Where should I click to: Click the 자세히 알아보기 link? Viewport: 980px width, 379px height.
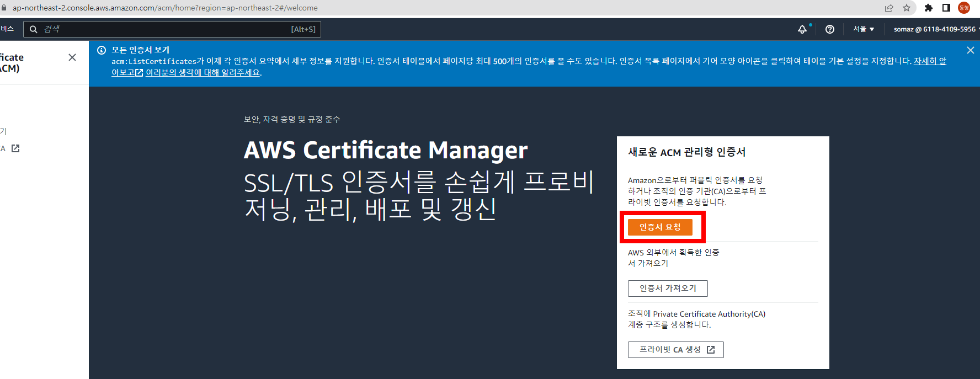pos(930,61)
